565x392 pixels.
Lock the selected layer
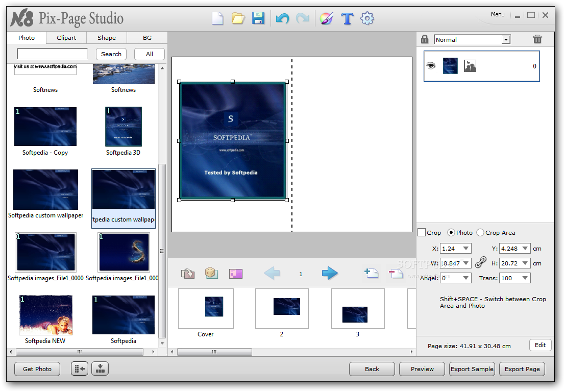(x=425, y=39)
